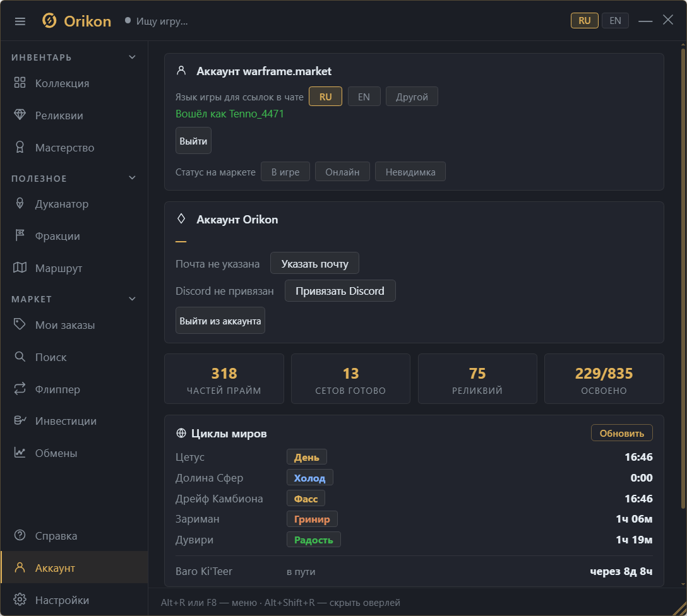
Task: Click the person icon for Аккаунт
Action: 20,567
